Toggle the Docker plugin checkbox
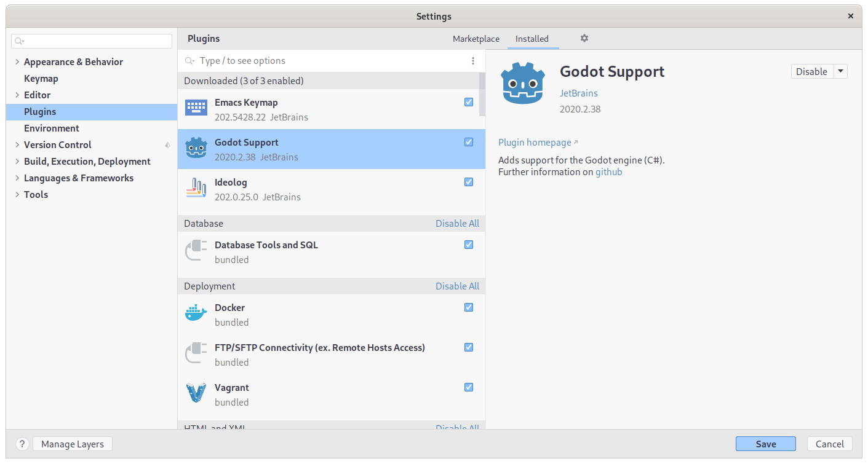This screenshot has width=868, height=464. click(x=469, y=307)
